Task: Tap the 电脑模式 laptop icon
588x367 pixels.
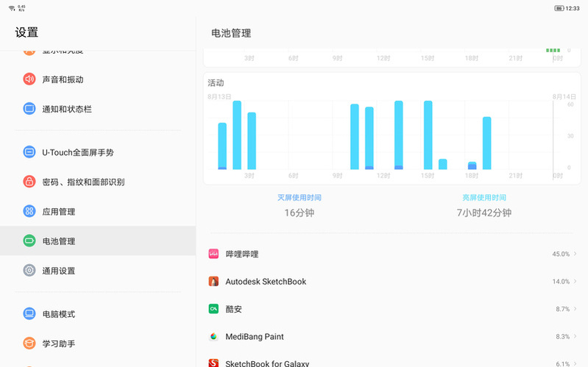Action: 29,314
